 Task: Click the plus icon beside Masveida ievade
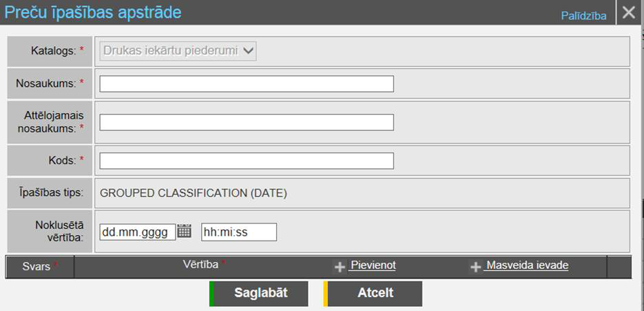click(x=475, y=267)
